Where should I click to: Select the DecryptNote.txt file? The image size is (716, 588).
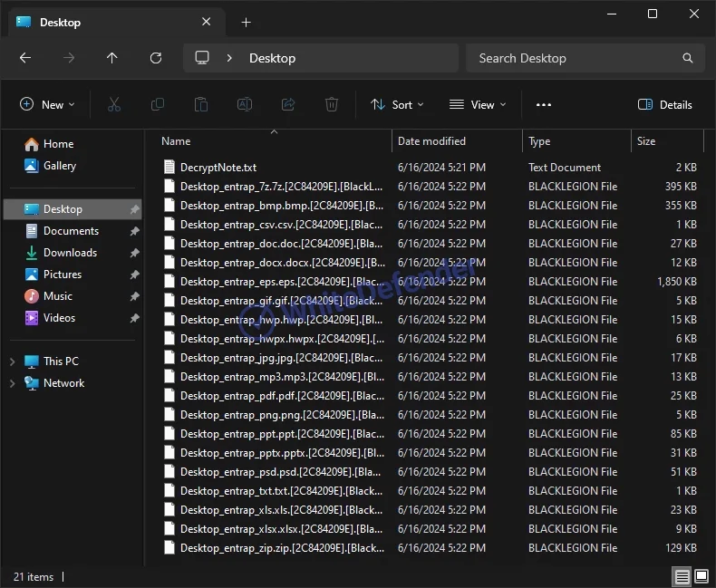(x=218, y=168)
